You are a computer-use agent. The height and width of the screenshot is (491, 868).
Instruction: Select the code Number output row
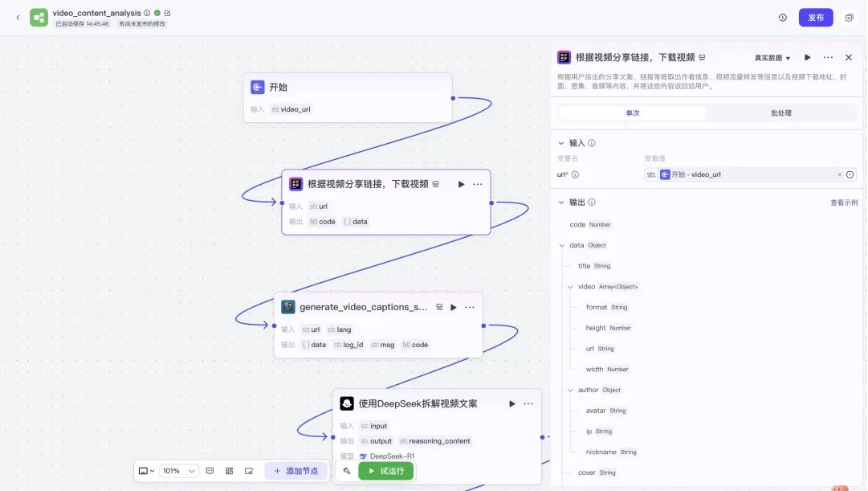(x=590, y=224)
